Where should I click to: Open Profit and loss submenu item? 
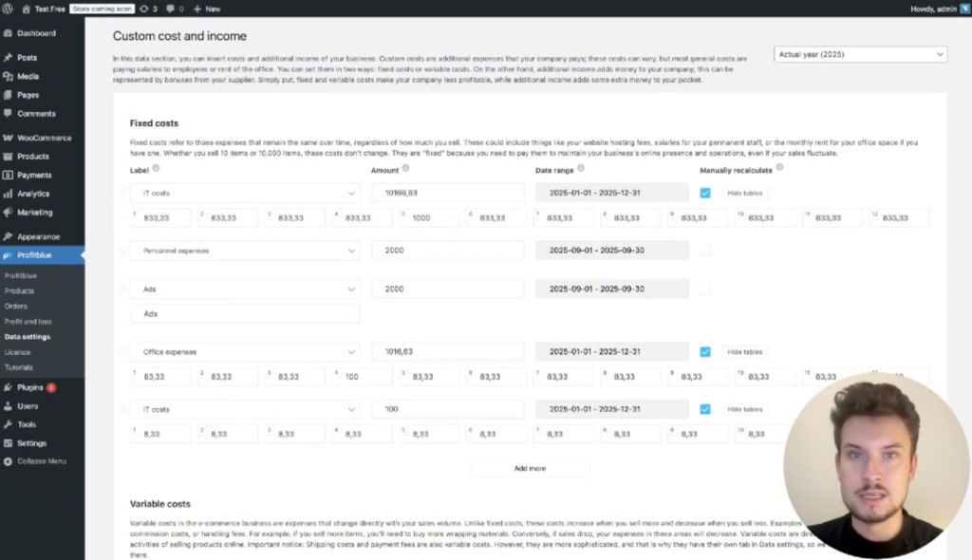click(x=28, y=322)
